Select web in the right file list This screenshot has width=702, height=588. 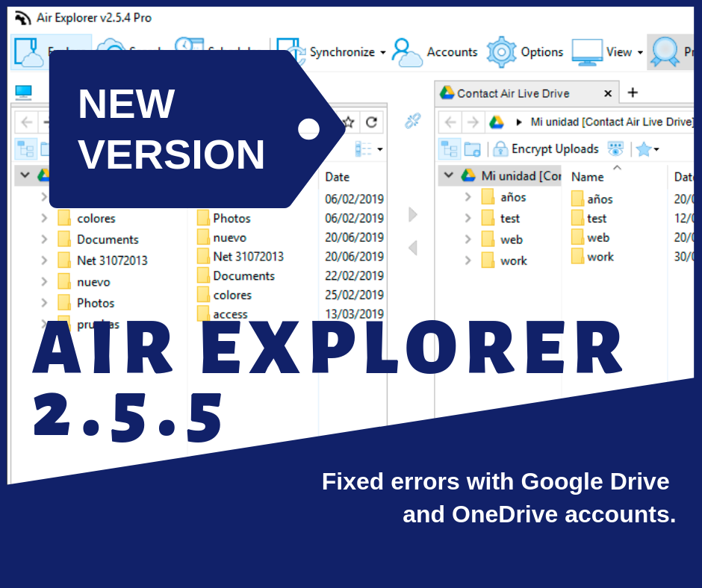[x=590, y=237]
